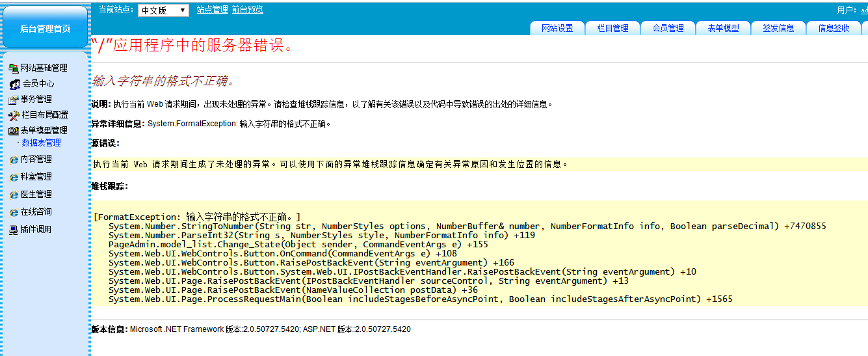Click the 插件调用 computer icon
Image resolution: width=868 pixels, height=356 pixels.
pyautogui.click(x=14, y=230)
